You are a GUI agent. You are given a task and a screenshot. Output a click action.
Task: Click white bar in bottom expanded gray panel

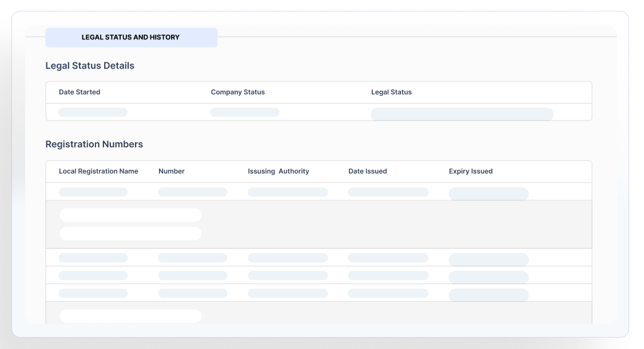pyautogui.click(x=130, y=316)
